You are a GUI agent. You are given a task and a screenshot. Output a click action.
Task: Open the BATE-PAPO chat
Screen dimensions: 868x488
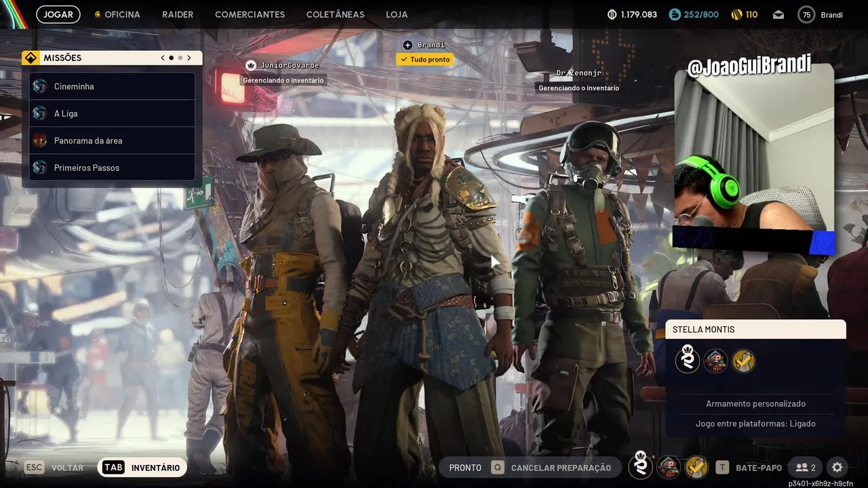[749, 468]
